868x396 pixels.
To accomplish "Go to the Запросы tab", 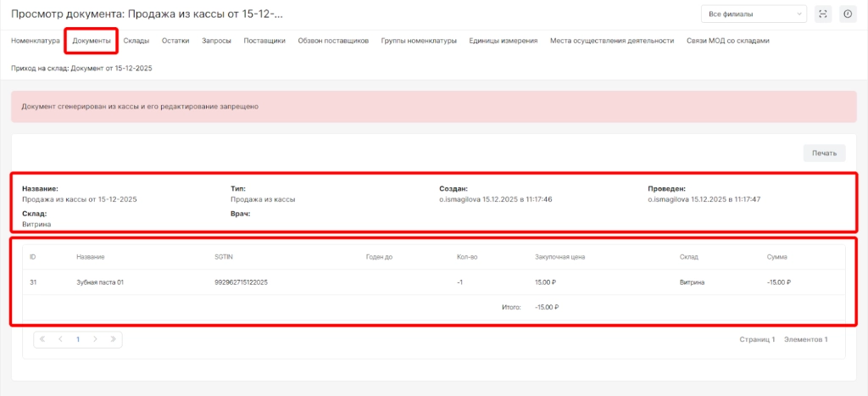I will (x=216, y=41).
